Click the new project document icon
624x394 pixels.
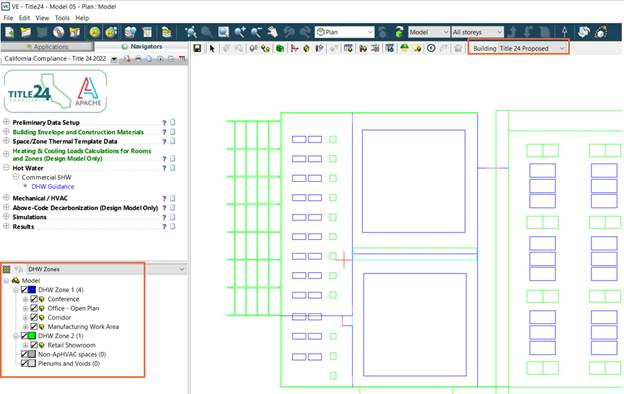point(10,32)
